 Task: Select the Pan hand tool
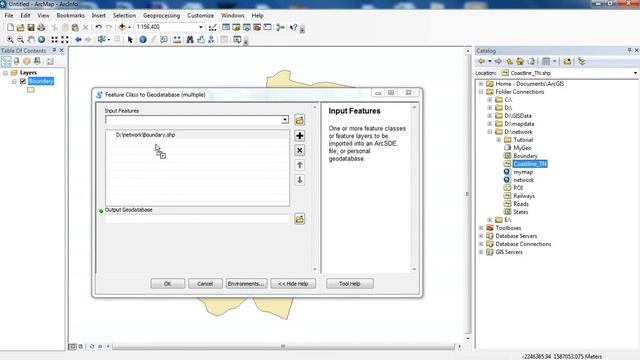(x=31, y=40)
